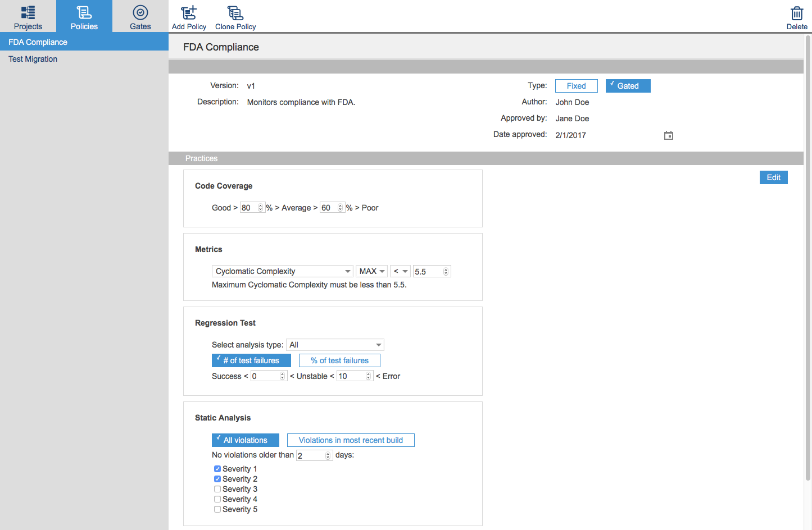Click the author name John Doe
Viewport: 812px width, 530px height.
point(572,102)
